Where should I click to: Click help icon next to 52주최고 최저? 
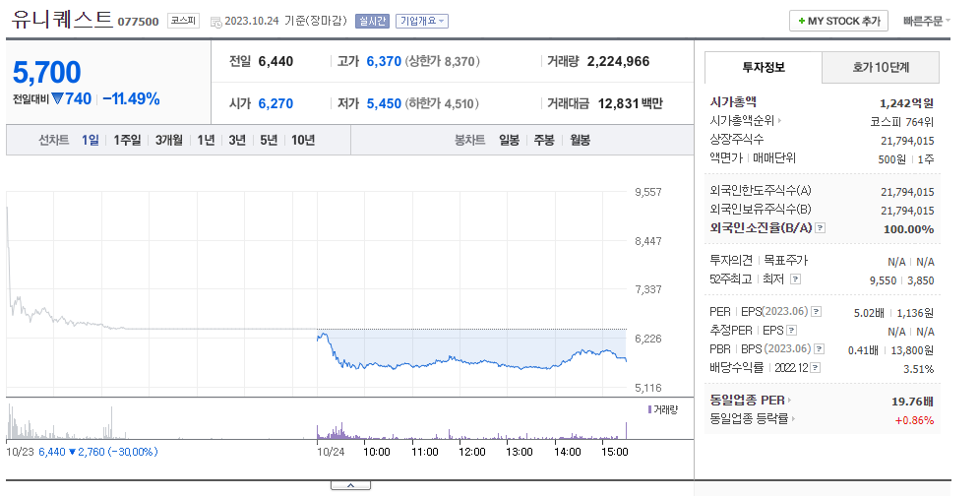click(x=795, y=279)
